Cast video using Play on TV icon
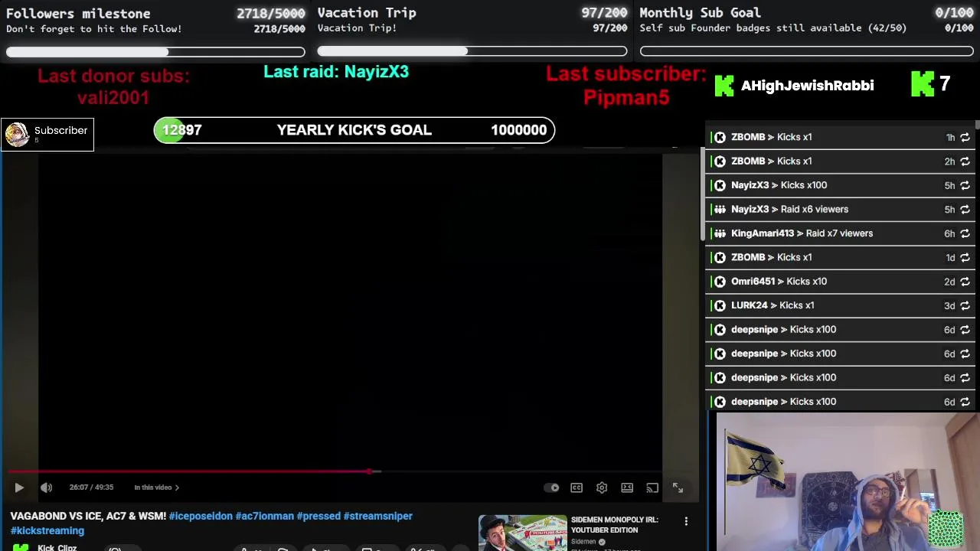980x551 pixels. [652, 487]
